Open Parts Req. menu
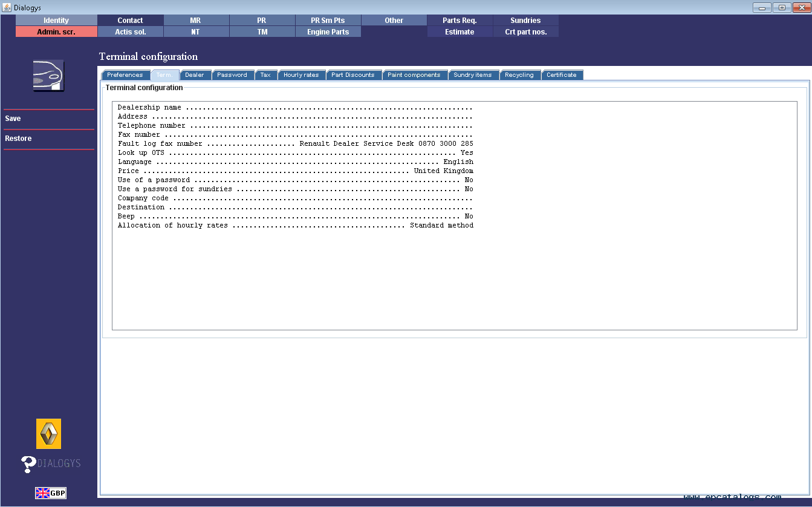Viewport: 812px width, 507px height. point(460,21)
